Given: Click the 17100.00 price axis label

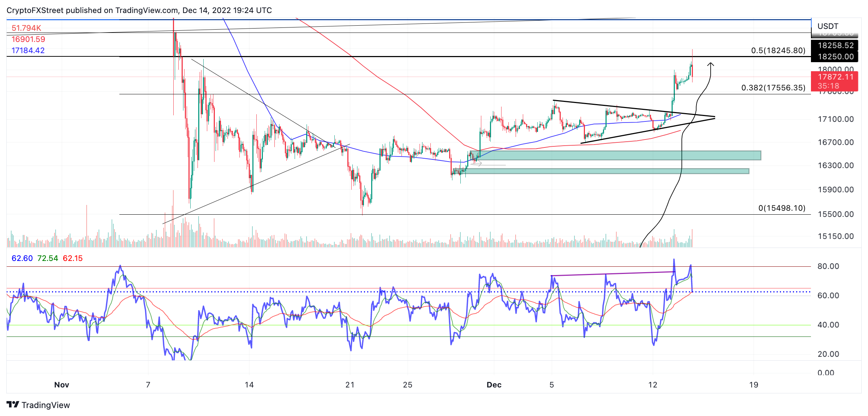Looking at the screenshot, I should pos(836,119).
